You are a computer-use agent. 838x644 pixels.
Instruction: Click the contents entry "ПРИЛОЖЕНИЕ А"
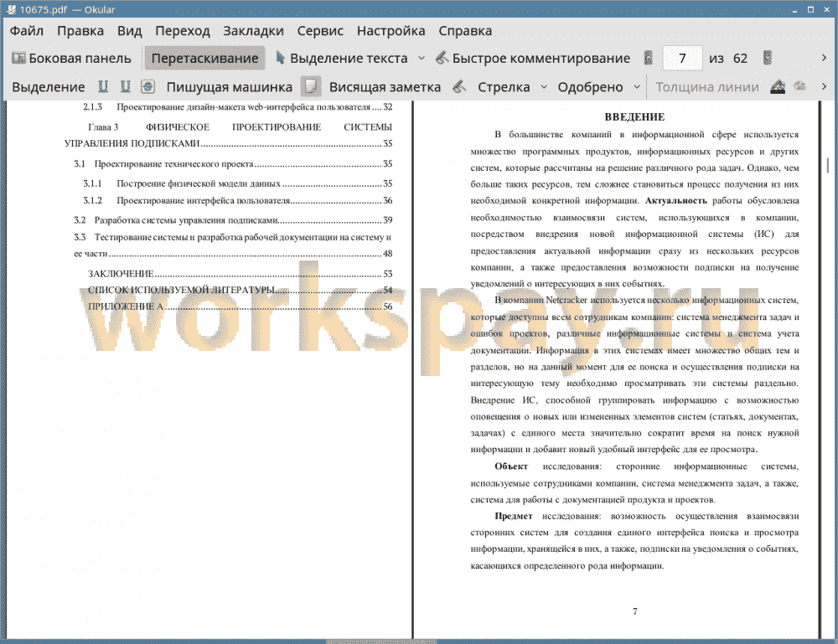pyautogui.click(x=240, y=307)
